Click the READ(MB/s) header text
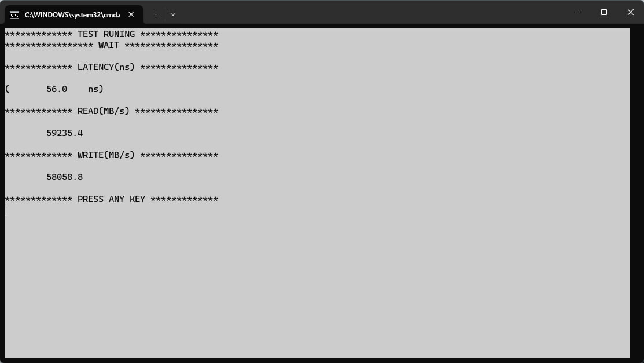 [x=104, y=111]
